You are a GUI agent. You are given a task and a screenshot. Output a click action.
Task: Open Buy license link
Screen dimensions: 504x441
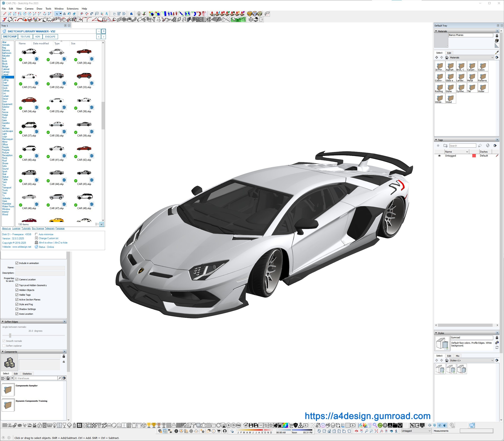[38, 228]
